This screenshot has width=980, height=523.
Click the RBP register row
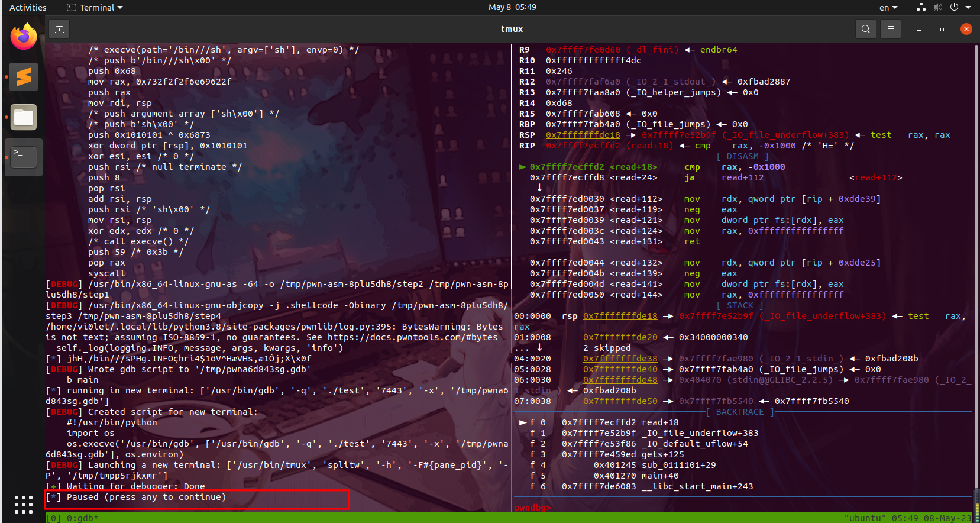pos(633,124)
